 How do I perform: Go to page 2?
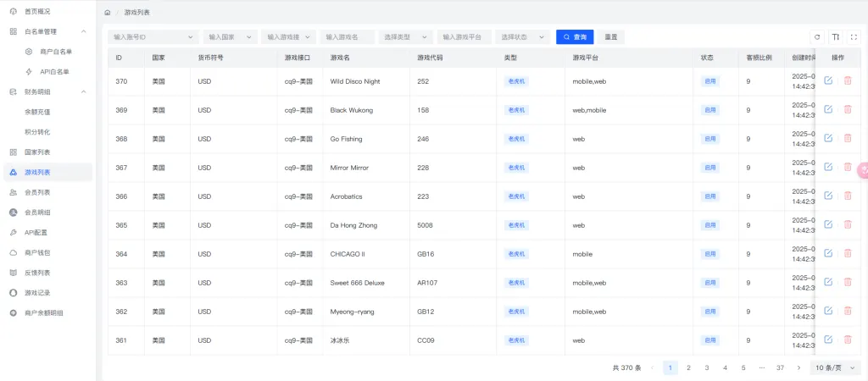click(688, 367)
